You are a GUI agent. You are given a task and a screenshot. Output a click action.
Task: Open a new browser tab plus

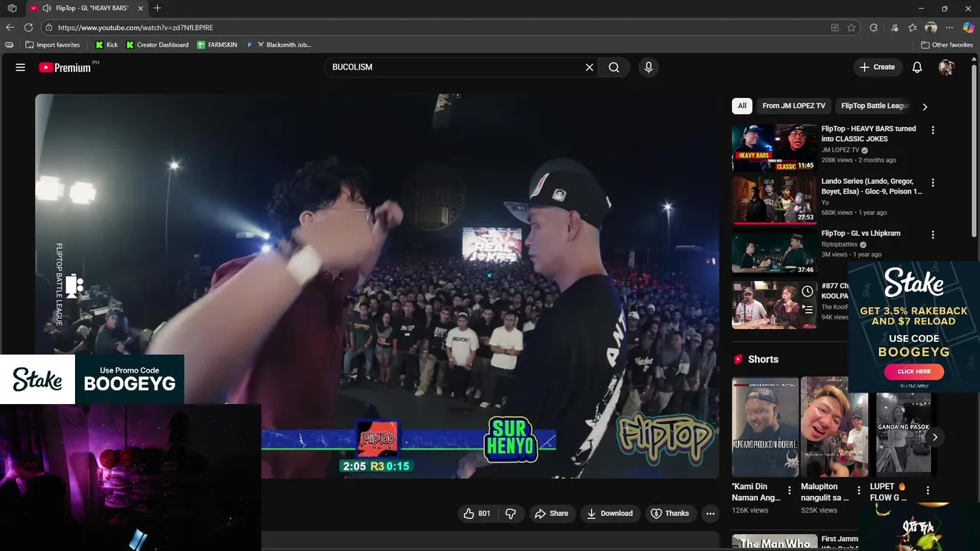click(x=158, y=8)
